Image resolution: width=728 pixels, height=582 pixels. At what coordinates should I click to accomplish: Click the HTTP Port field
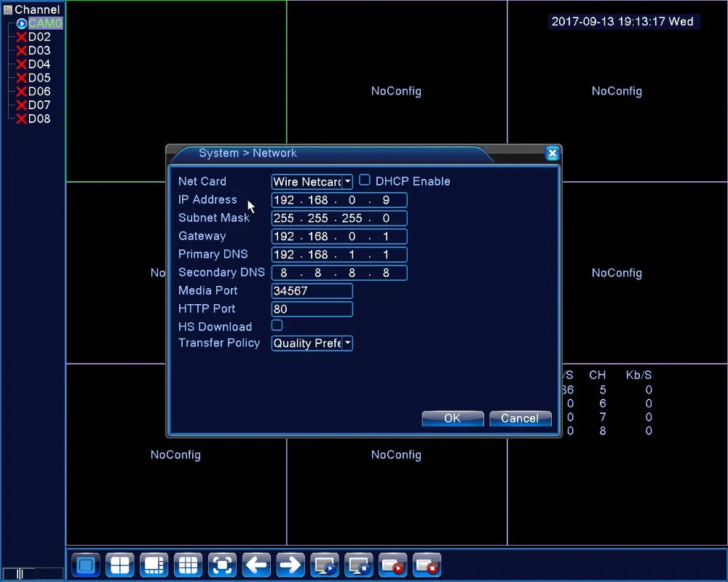pyautogui.click(x=312, y=309)
